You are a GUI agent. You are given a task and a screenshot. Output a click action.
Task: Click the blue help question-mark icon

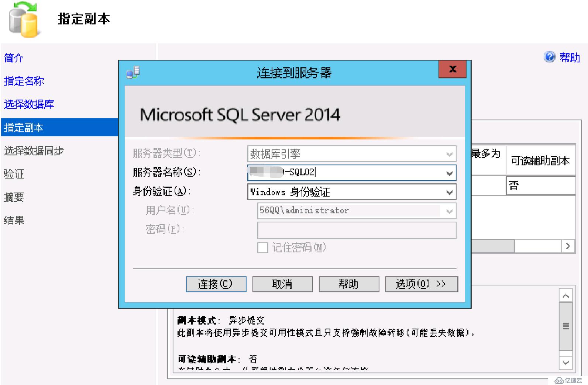(549, 57)
